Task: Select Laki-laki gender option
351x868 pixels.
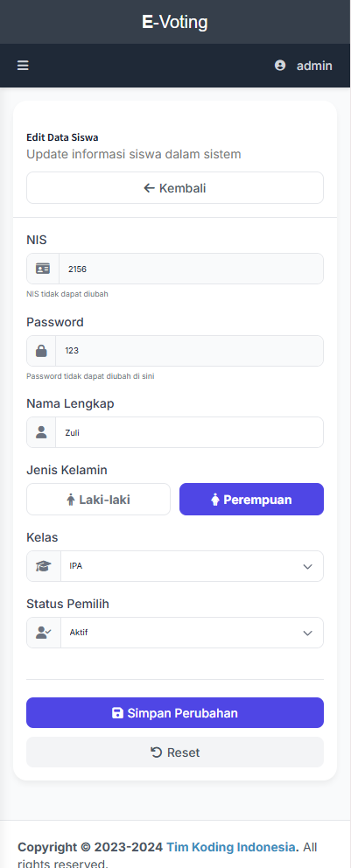Action: pyautogui.click(x=99, y=500)
